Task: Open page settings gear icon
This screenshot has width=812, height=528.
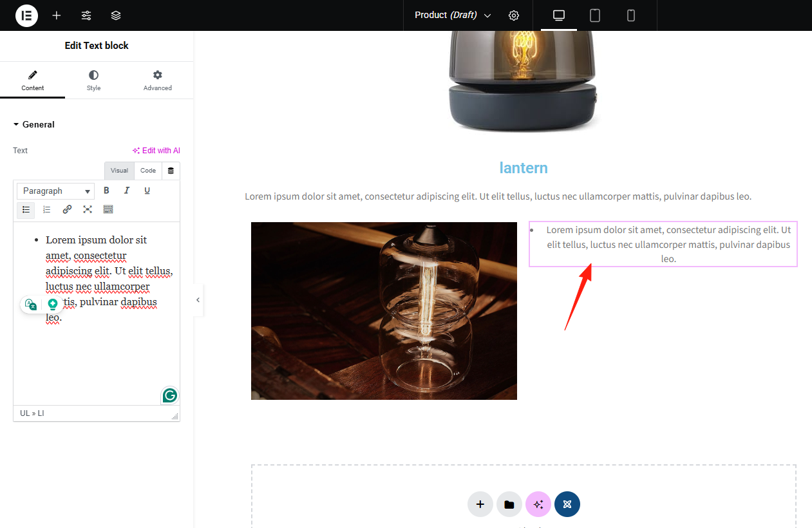Action: point(514,15)
